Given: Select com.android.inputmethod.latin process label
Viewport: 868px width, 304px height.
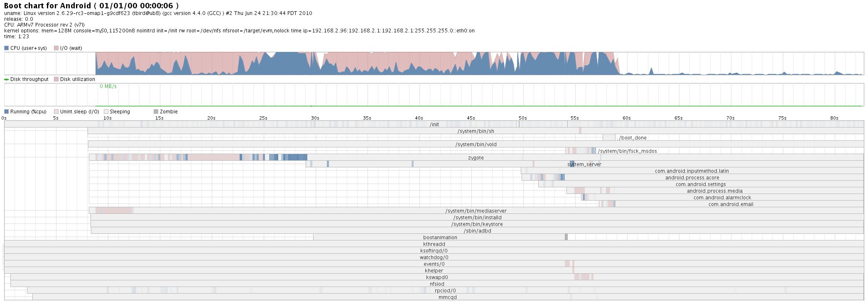Looking at the screenshot, I should (x=691, y=171).
